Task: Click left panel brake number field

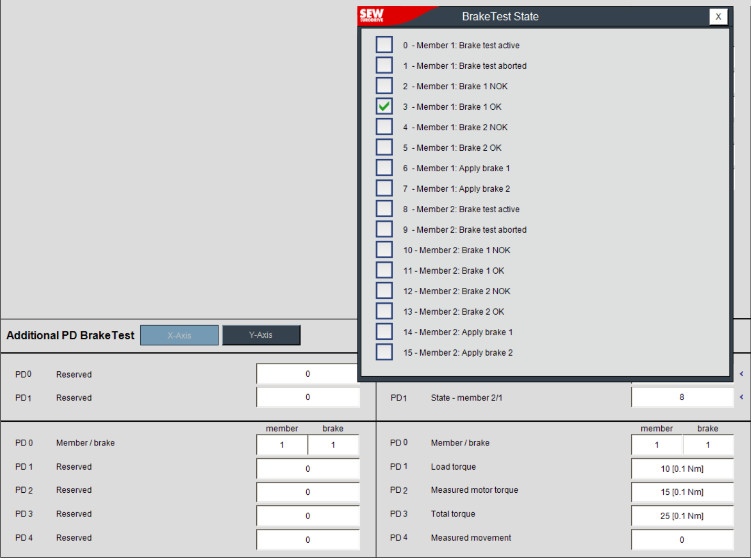Action: pyautogui.click(x=333, y=445)
